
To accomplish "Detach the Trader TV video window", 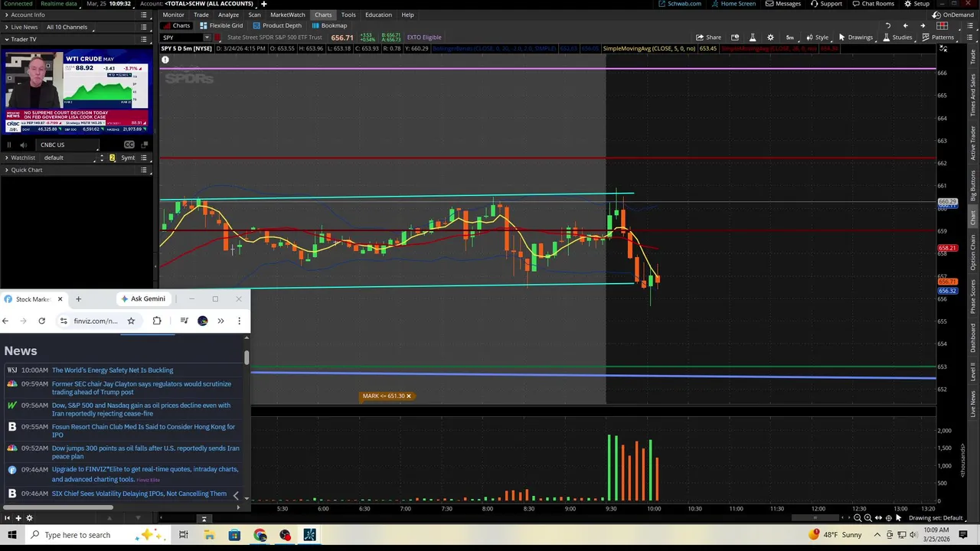I will click(145, 145).
